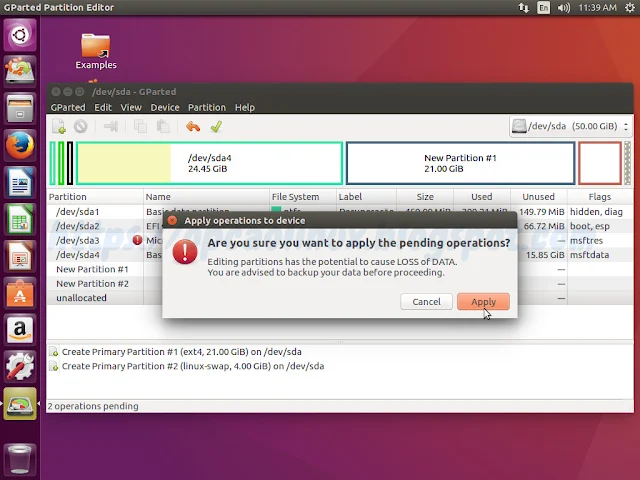Image resolution: width=640 pixels, height=480 pixels.
Task: Click the copy partition toolbar icon
Action: pyautogui.click(x=140, y=127)
